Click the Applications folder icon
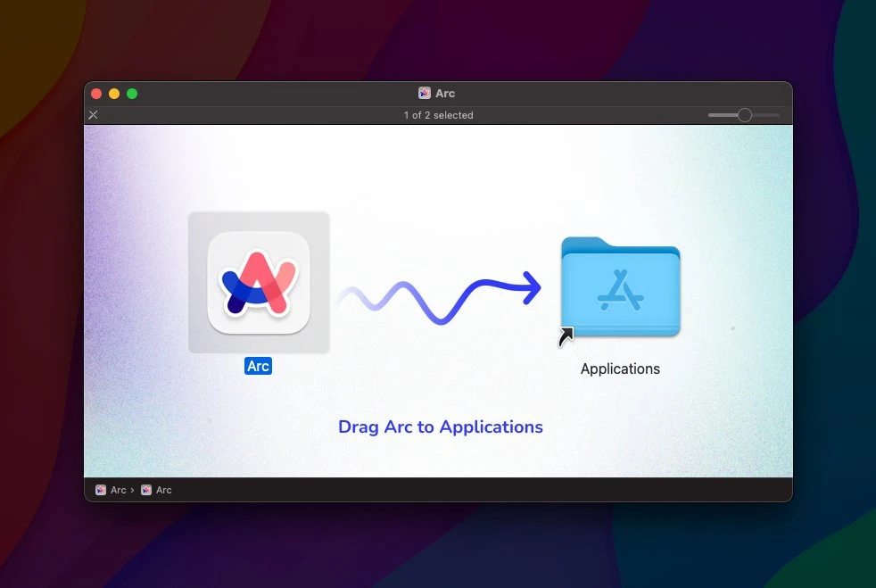The image size is (876, 588). pos(621,289)
